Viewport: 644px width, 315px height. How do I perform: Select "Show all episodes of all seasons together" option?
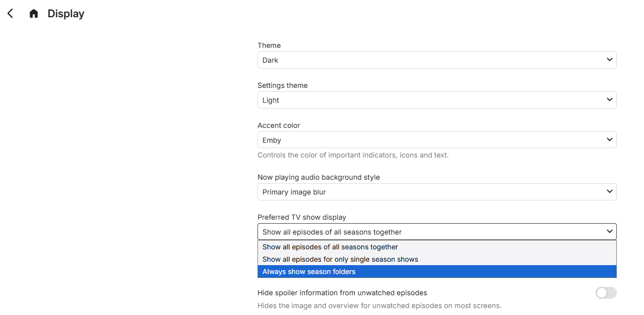point(330,247)
